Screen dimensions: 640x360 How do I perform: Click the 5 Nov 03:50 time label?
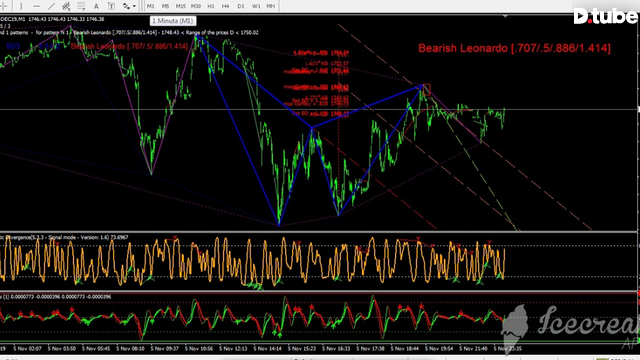(x=62, y=349)
